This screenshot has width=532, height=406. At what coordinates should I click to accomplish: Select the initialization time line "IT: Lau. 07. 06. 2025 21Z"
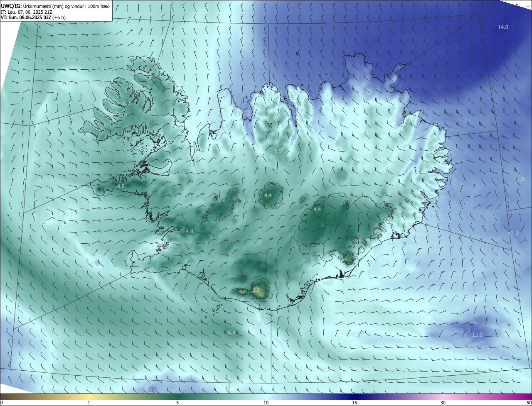(27, 12)
